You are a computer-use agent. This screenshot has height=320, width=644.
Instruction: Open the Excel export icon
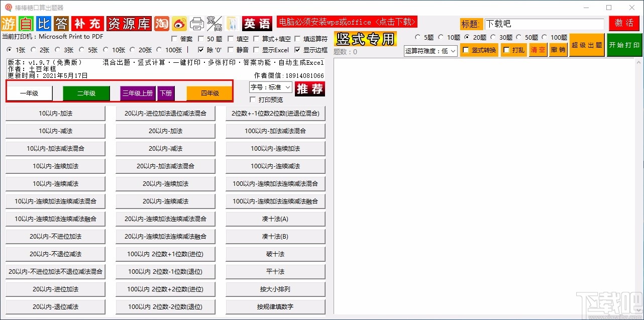[232, 23]
